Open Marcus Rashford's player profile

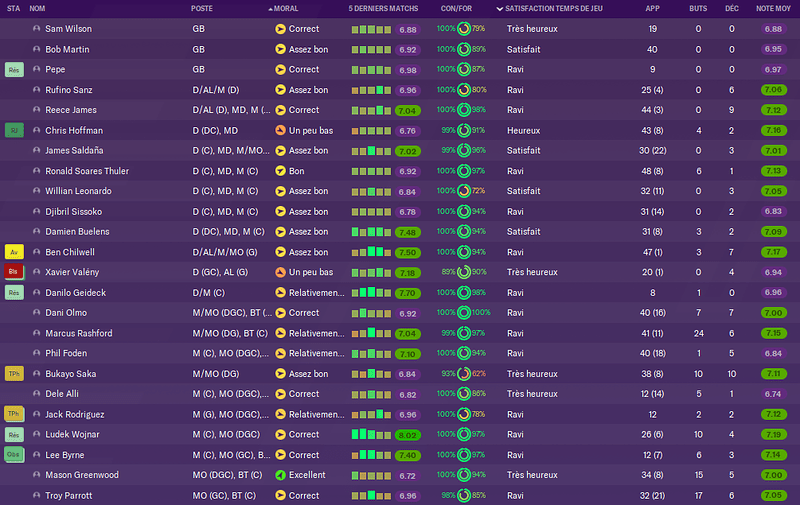[79, 333]
